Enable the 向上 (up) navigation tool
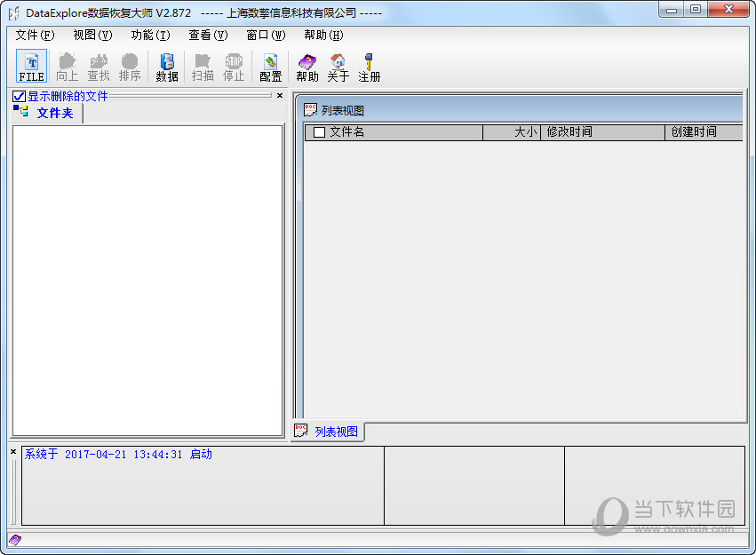The width and height of the screenshot is (756, 555). (x=67, y=66)
